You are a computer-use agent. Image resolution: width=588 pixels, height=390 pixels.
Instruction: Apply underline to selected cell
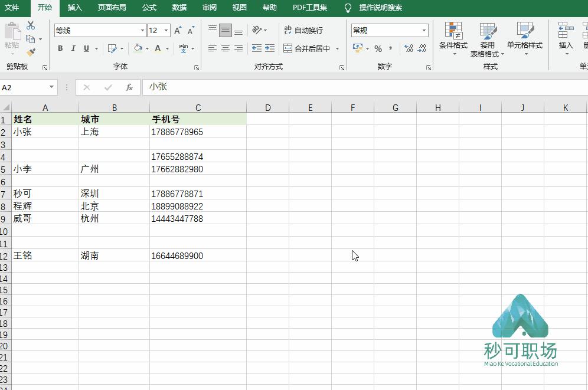tap(86, 48)
